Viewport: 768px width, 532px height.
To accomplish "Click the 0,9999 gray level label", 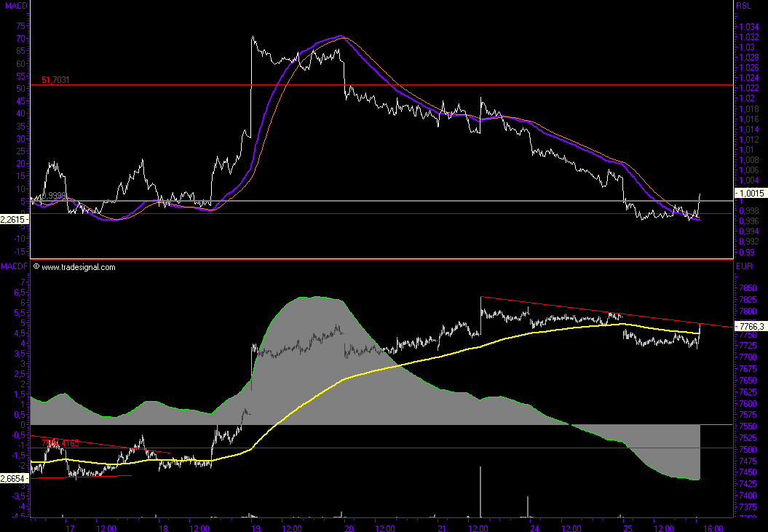I will [53, 195].
